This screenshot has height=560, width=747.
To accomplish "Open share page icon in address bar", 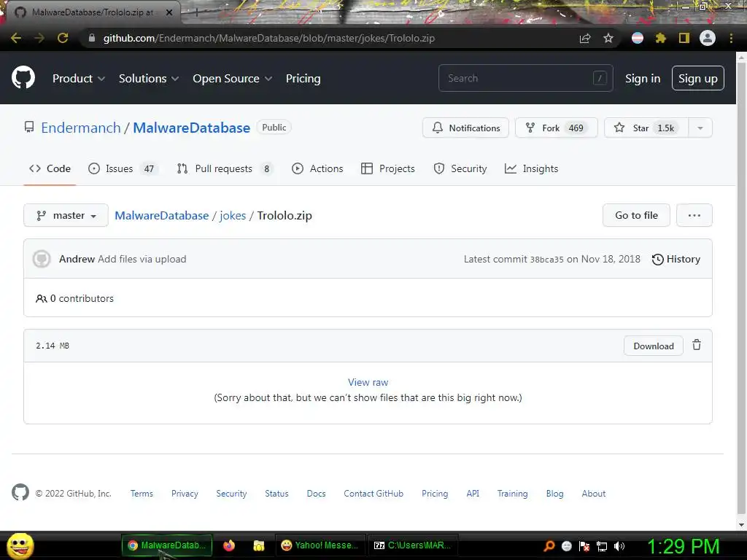I will pyautogui.click(x=584, y=38).
